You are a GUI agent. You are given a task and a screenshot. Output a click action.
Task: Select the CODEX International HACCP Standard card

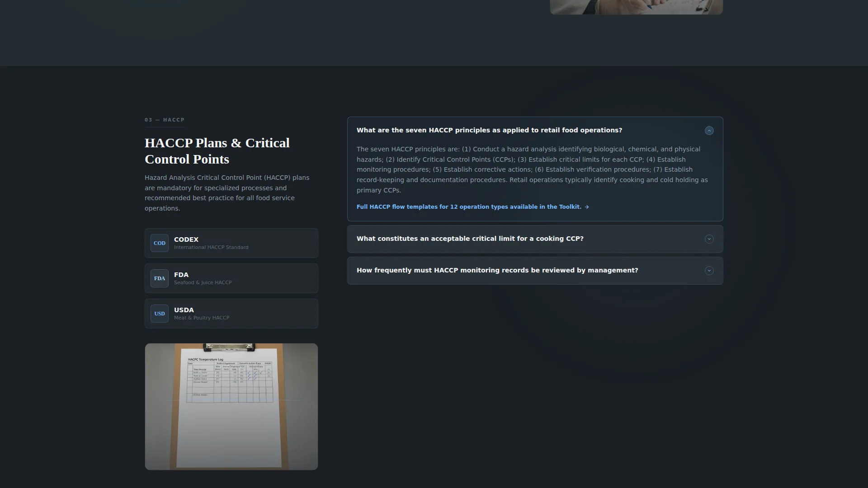(x=231, y=243)
